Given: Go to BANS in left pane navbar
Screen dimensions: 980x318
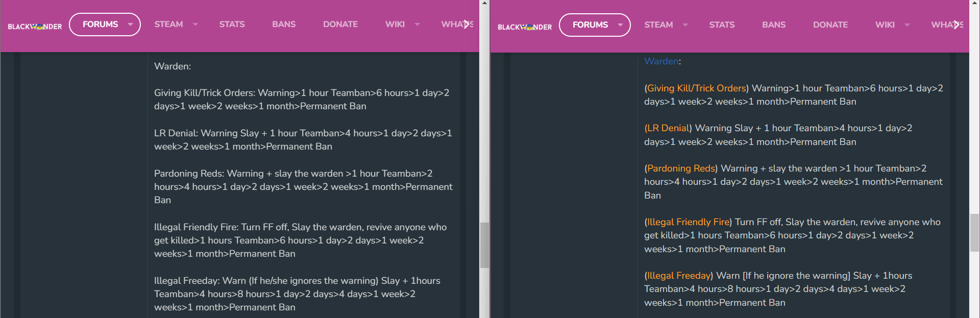Looking at the screenshot, I should coord(284,25).
